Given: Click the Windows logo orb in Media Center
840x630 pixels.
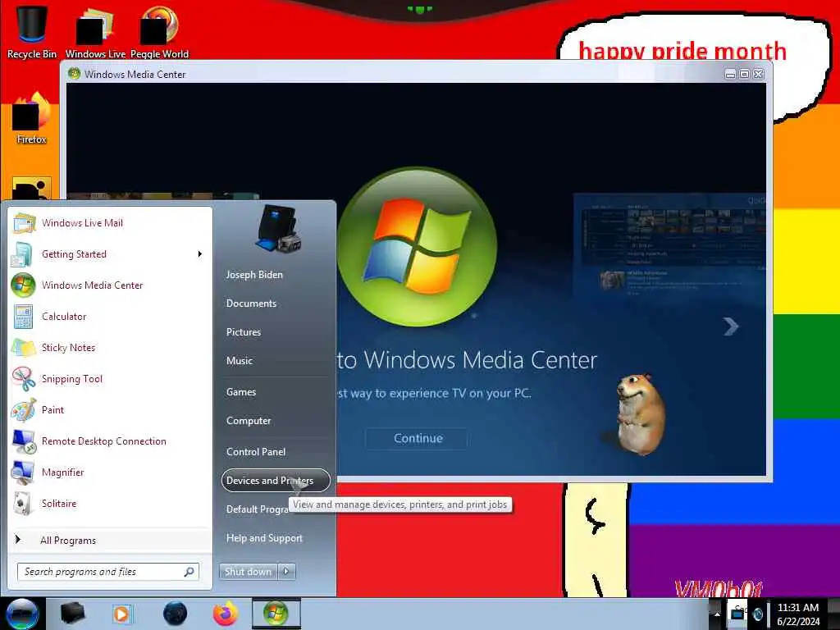Looking at the screenshot, I should pyautogui.click(x=418, y=247).
